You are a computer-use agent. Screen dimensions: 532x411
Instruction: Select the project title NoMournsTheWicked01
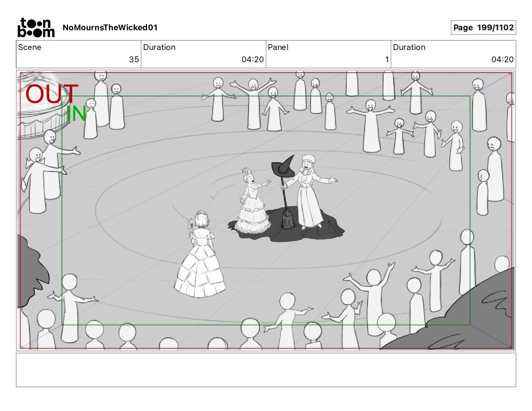tap(110, 27)
